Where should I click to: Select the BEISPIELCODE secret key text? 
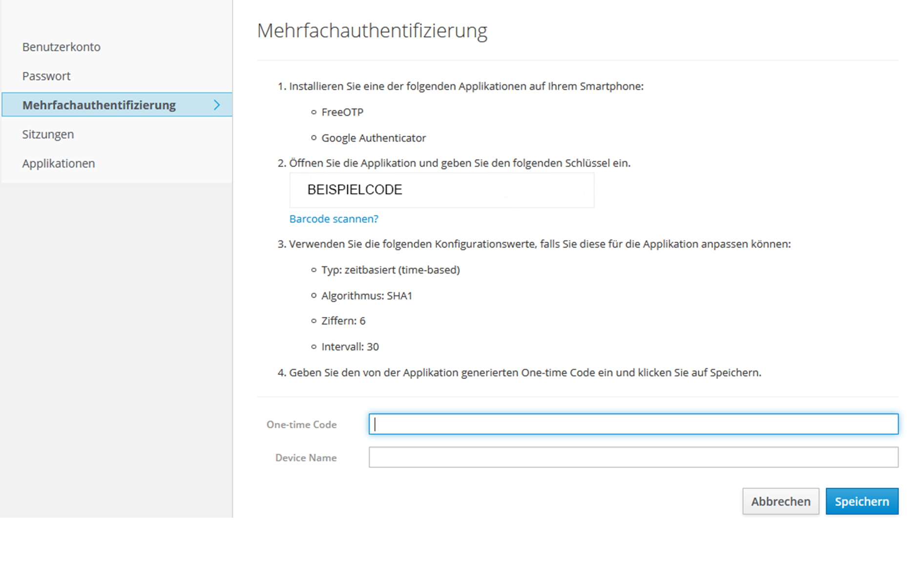[354, 189]
